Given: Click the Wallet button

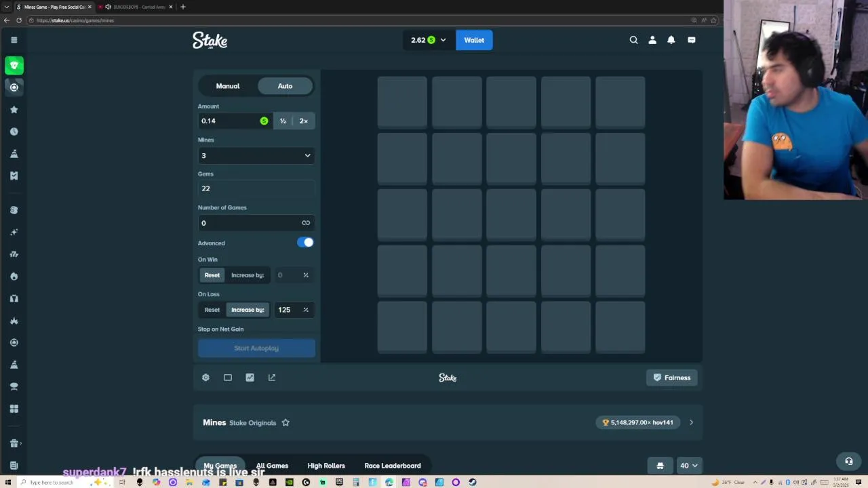Looking at the screenshot, I should tap(474, 40).
